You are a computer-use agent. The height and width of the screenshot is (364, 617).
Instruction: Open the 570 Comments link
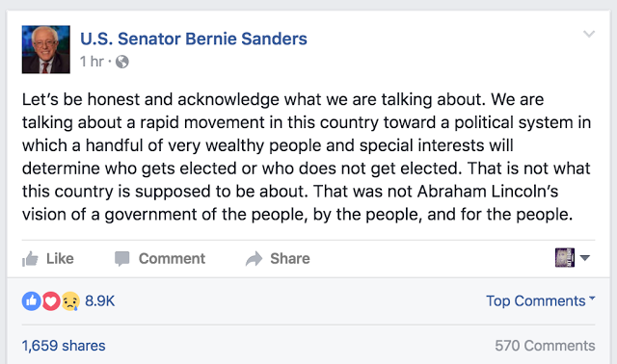(x=545, y=346)
